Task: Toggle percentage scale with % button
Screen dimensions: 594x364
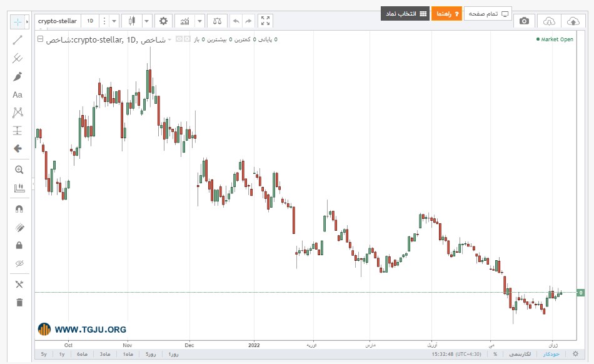Action: [495, 354]
